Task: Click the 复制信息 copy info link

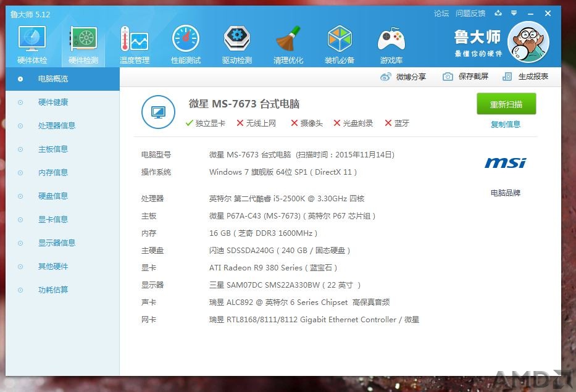Action: [506, 124]
